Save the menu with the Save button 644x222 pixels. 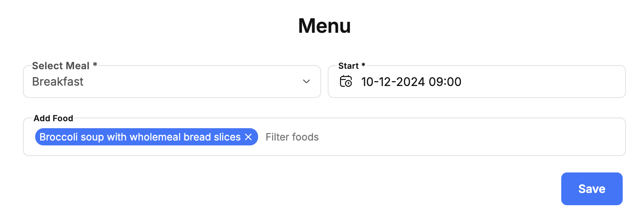pyautogui.click(x=592, y=189)
